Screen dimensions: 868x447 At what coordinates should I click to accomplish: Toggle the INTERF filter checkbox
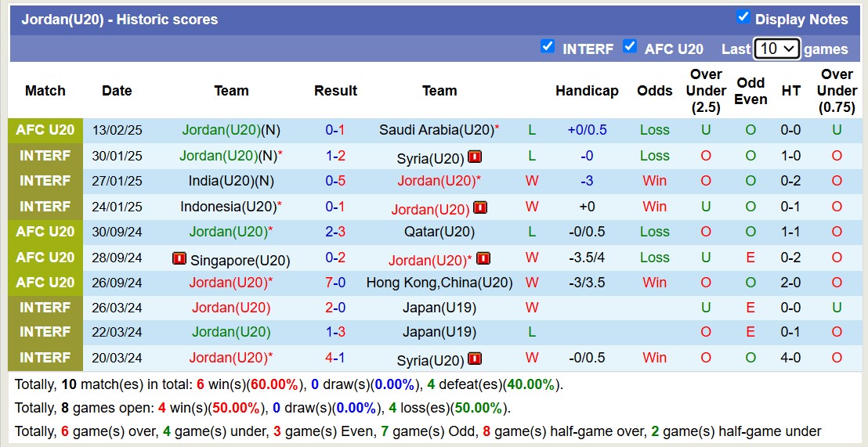tap(548, 47)
